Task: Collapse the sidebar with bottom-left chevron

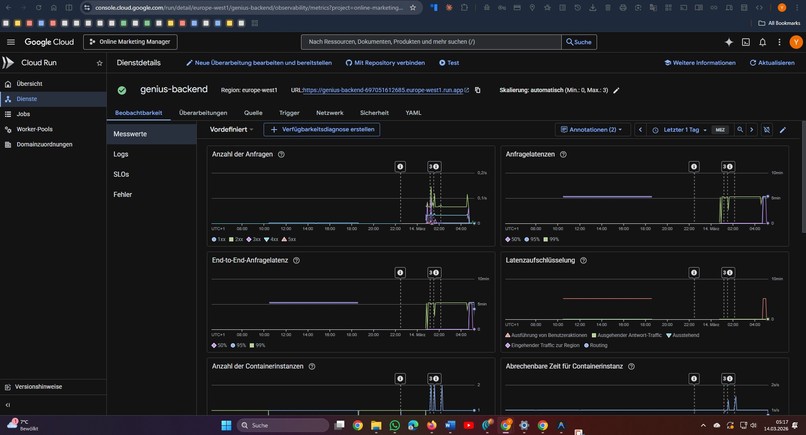Action: coord(8,405)
